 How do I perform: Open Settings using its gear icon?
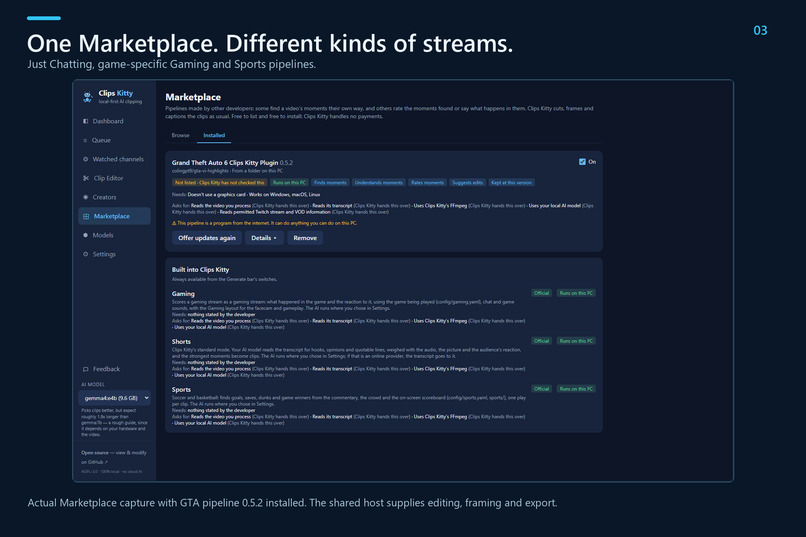point(85,254)
